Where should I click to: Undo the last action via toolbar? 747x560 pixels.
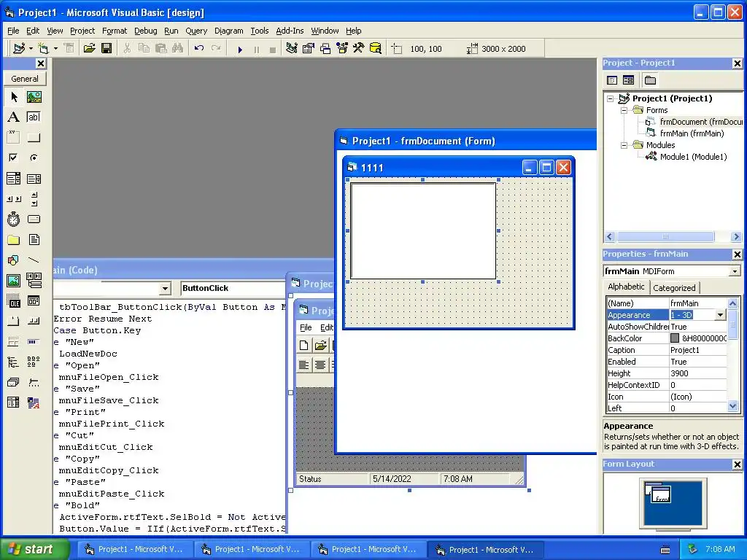coord(199,49)
